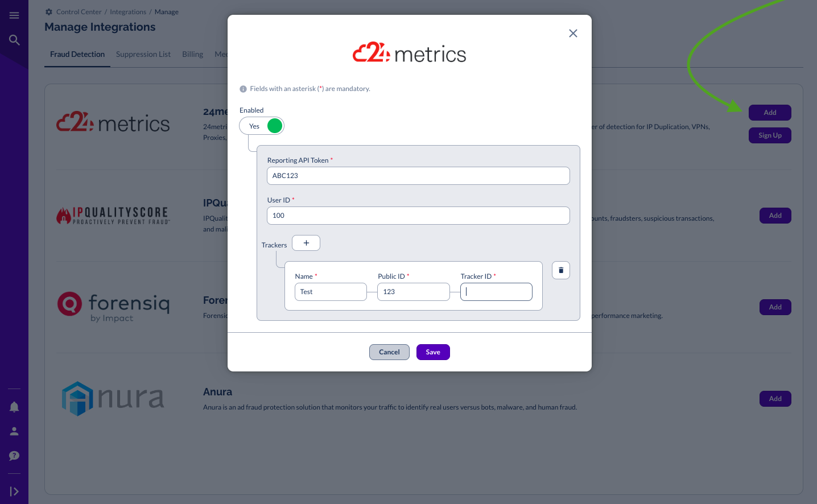This screenshot has width=817, height=504.
Task: Add a new tracker with plus button
Action: point(306,243)
